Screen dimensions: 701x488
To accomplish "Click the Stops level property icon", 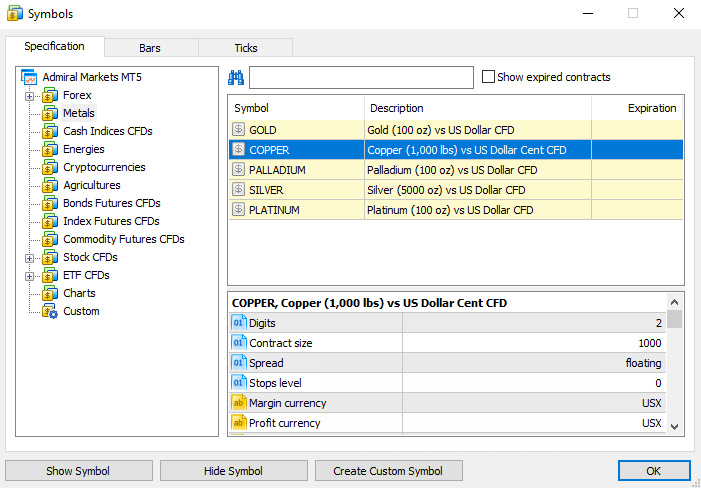I will point(239,383).
